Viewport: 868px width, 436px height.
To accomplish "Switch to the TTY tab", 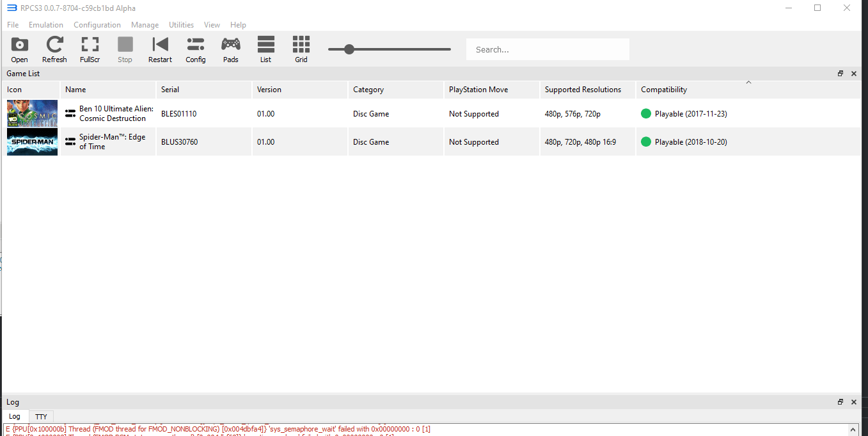I will (x=41, y=417).
